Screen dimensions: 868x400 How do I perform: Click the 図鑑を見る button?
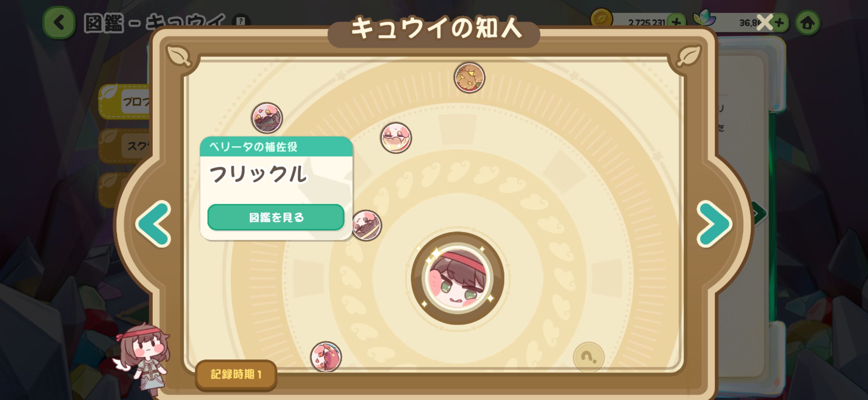click(276, 217)
